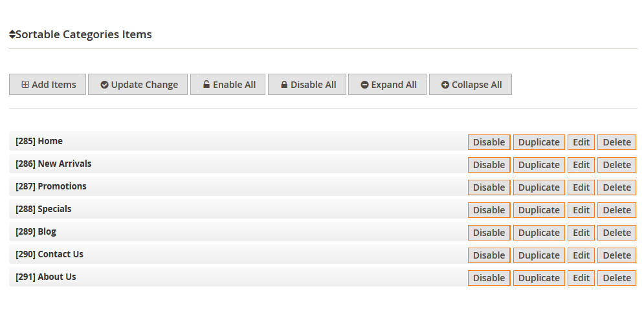The image size is (644, 309).
Task: Expand all category items
Action: pos(387,85)
